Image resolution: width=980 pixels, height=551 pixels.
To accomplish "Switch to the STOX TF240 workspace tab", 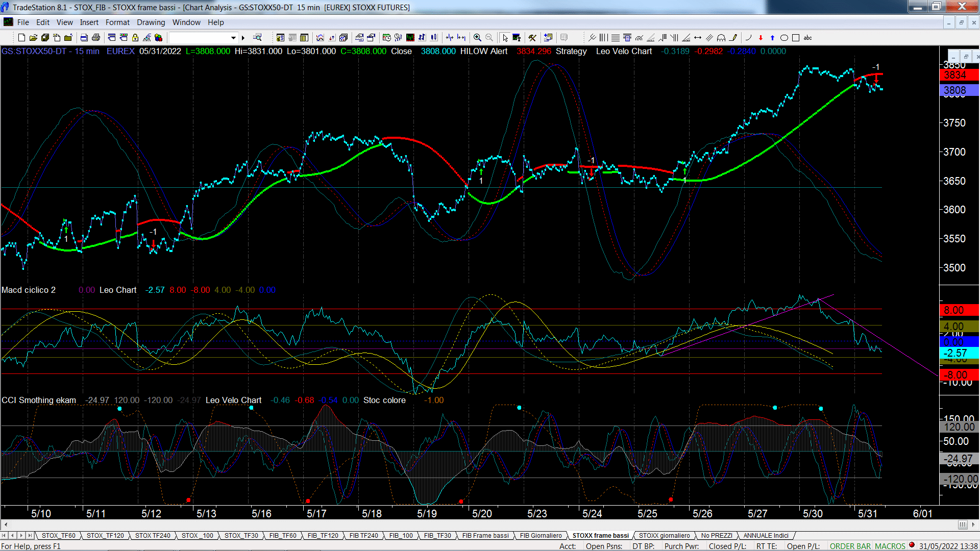I will 153,536.
